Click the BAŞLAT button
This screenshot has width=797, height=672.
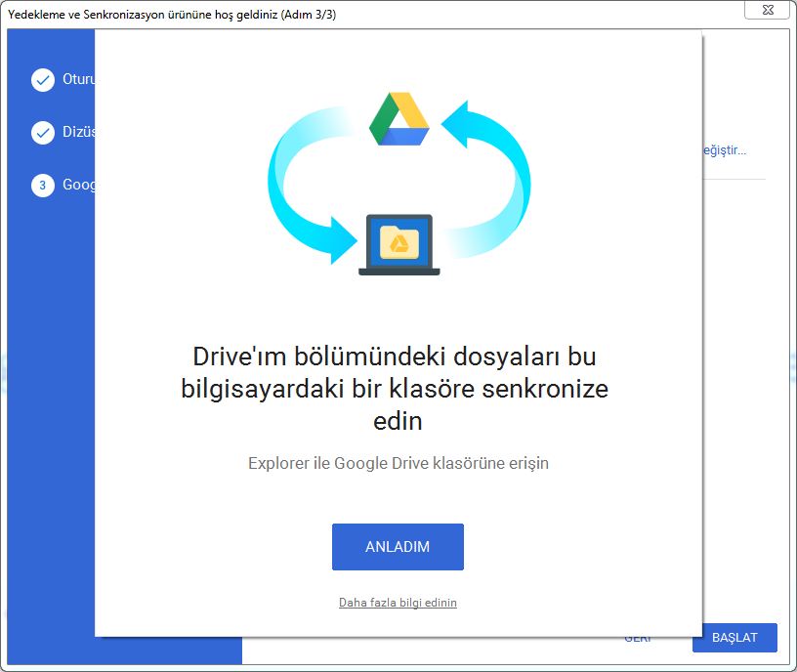point(734,638)
